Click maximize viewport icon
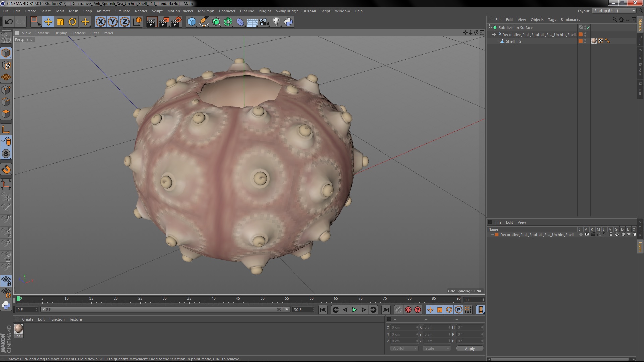 (x=482, y=33)
